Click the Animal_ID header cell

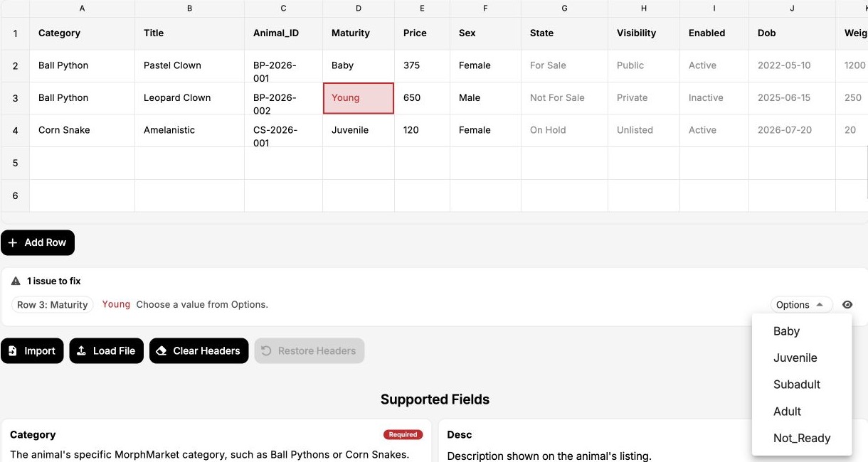pos(283,33)
